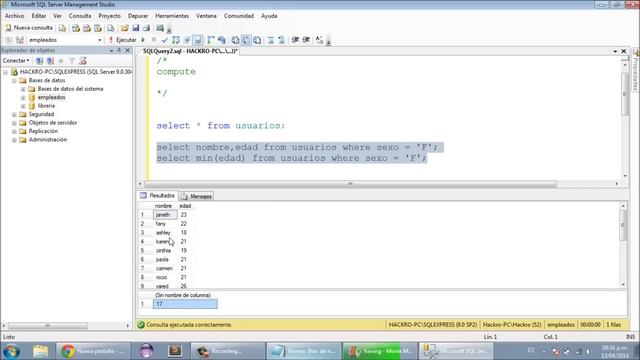Viewport: 640px width, 360px height.
Task: Open the Herramientas menu
Action: [172, 16]
